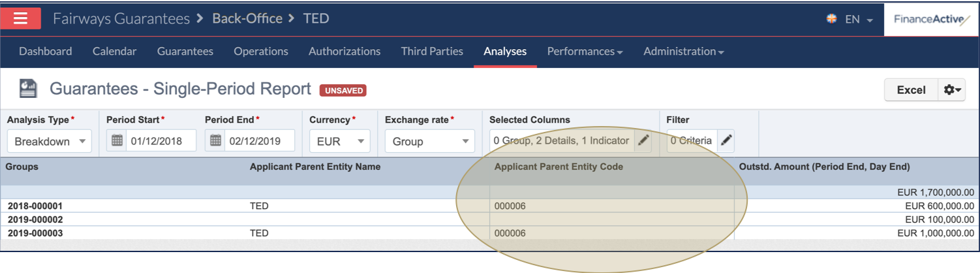Select the Analyses tab
This screenshot has width=980, height=273.
click(x=505, y=51)
